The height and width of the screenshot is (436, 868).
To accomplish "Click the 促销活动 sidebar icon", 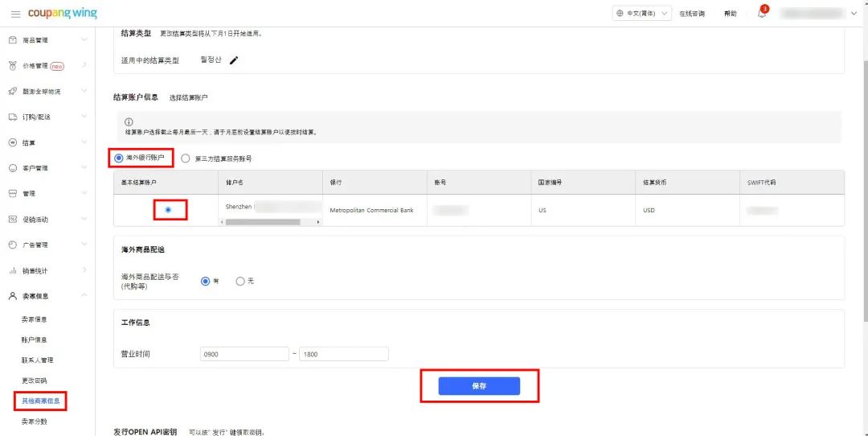I will point(13,219).
